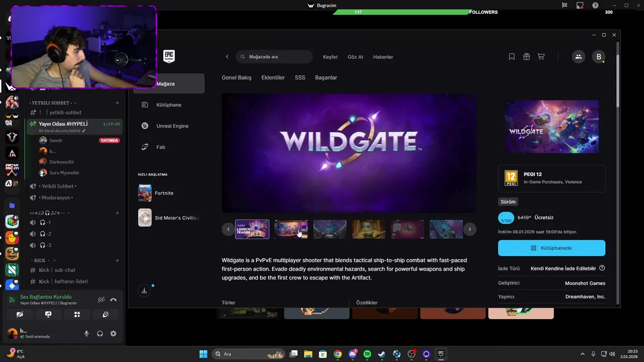Image resolution: width=644 pixels, height=362 pixels.
Task: Open Spotify from the taskbar
Action: tap(367, 354)
